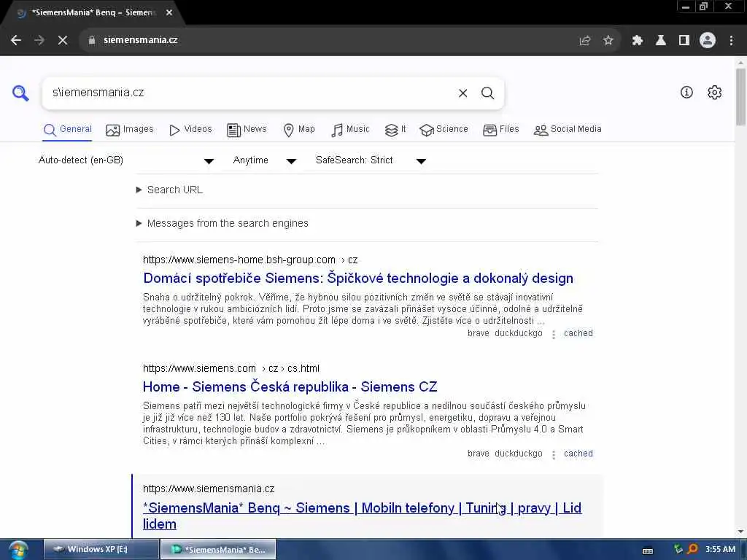Click https://www.siemensmania.cz URL text
Image resolution: width=747 pixels, height=560 pixels.
(209, 489)
